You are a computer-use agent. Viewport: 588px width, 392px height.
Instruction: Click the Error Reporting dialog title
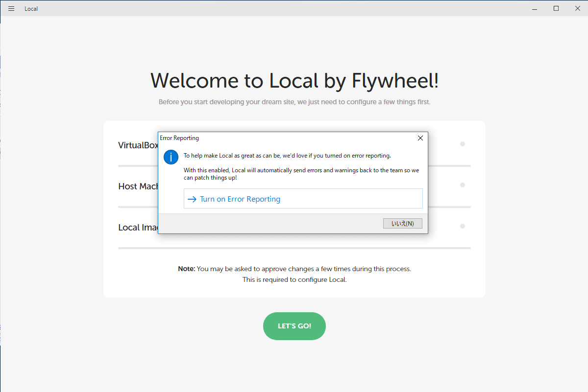[x=179, y=138]
